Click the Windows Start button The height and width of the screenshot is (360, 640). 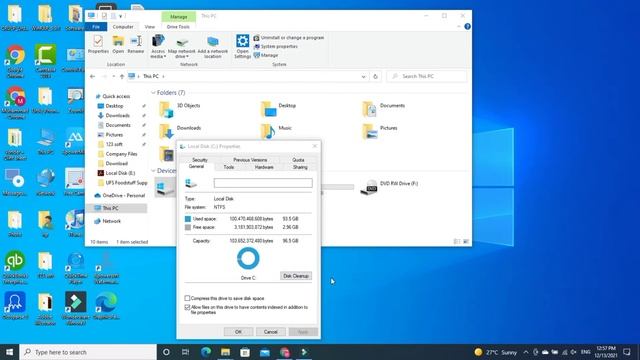[9, 352]
